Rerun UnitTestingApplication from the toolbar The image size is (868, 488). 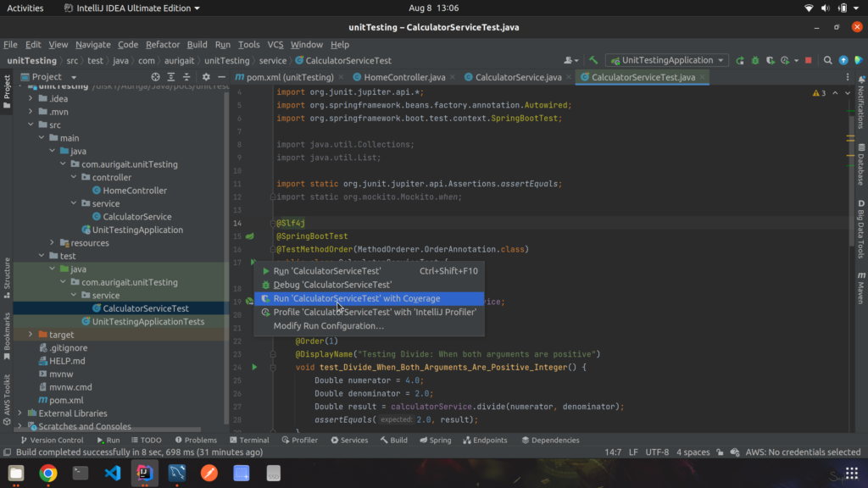pos(740,60)
